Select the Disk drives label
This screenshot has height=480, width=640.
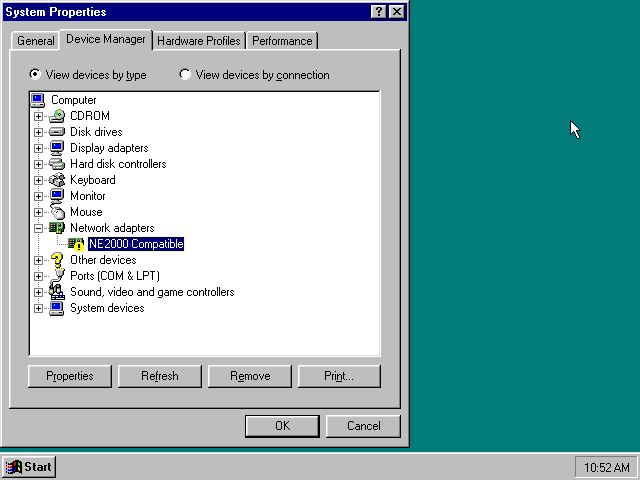point(96,132)
